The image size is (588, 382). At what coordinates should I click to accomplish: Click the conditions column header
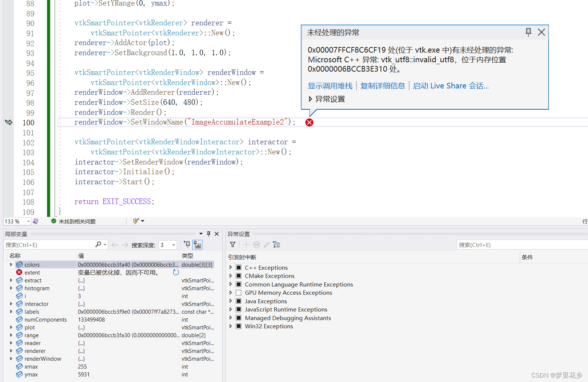pyautogui.click(x=554, y=257)
